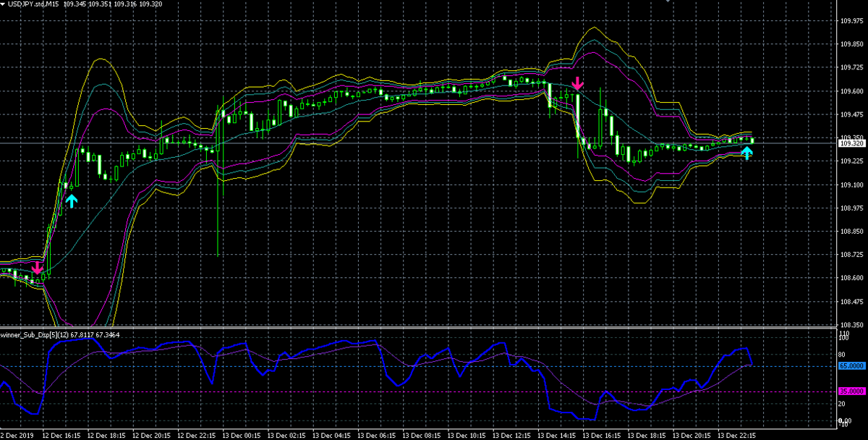Click the 13 Dec 02:15 time label
868x440 pixels.
click(x=286, y=436)
